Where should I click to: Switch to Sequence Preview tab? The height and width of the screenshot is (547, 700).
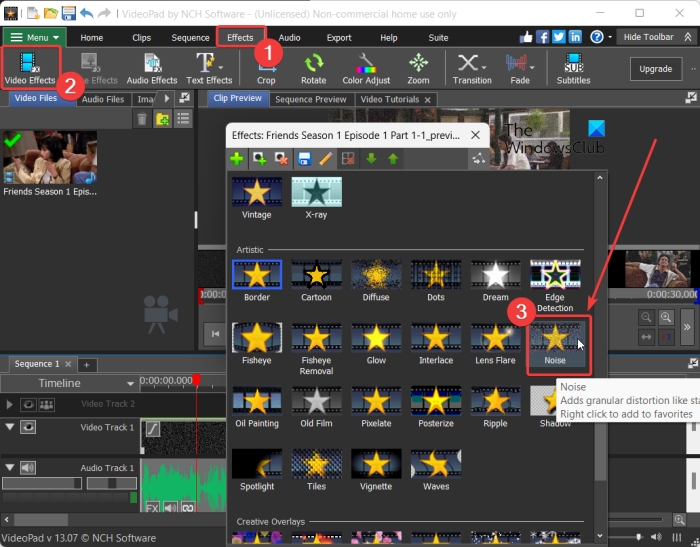pyautogui.click(x=311, y=99)
